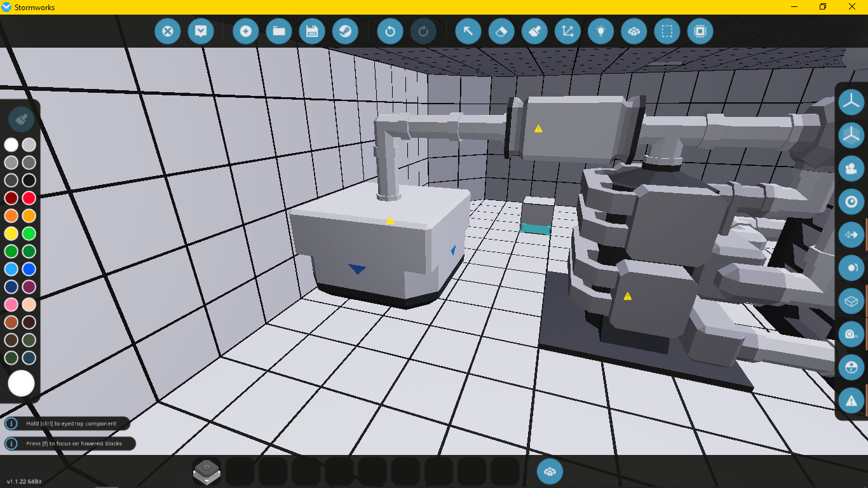Undo the last action
Screen dimensions: 868x488
tap(390, 31)
